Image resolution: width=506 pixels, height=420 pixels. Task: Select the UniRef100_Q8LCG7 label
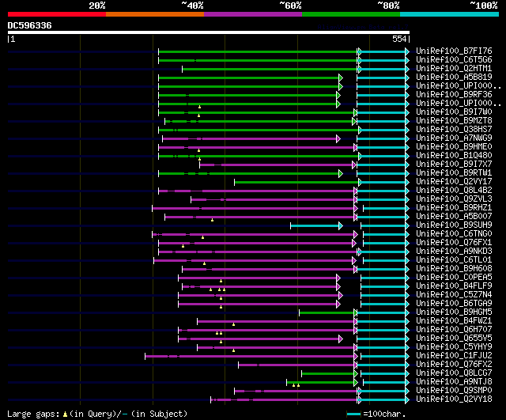pyautogui.click(x=454, y=373)
